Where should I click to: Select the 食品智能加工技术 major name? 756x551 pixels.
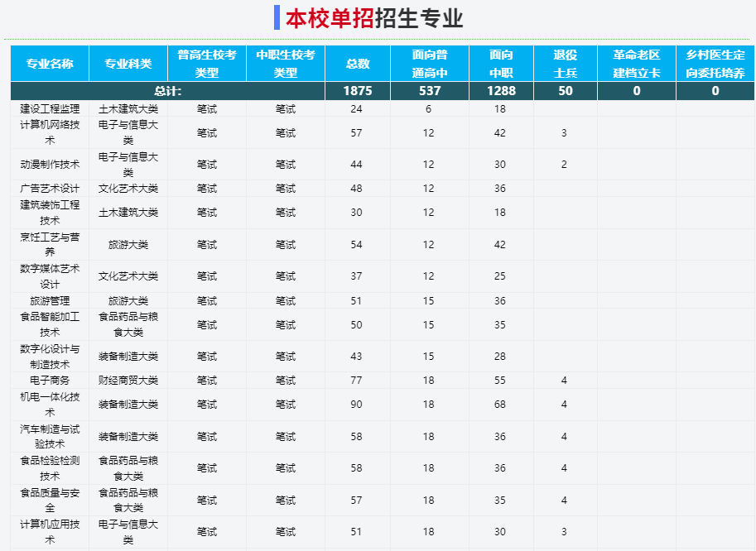50,324
